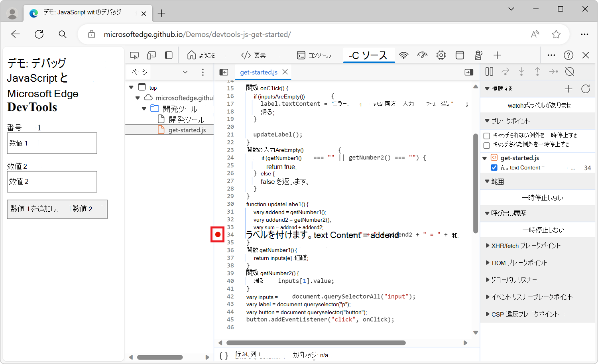
Task: Uncheck the line 34 breakpoint checkbox
Action: click(x=494, y=167)
